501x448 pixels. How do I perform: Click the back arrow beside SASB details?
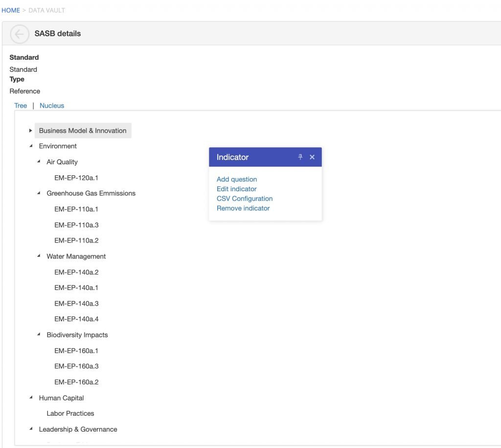coord(20,34)
